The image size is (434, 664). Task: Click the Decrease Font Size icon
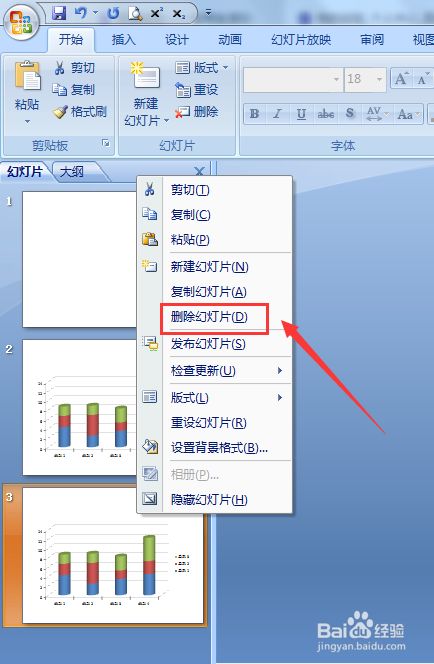[422, 79]
